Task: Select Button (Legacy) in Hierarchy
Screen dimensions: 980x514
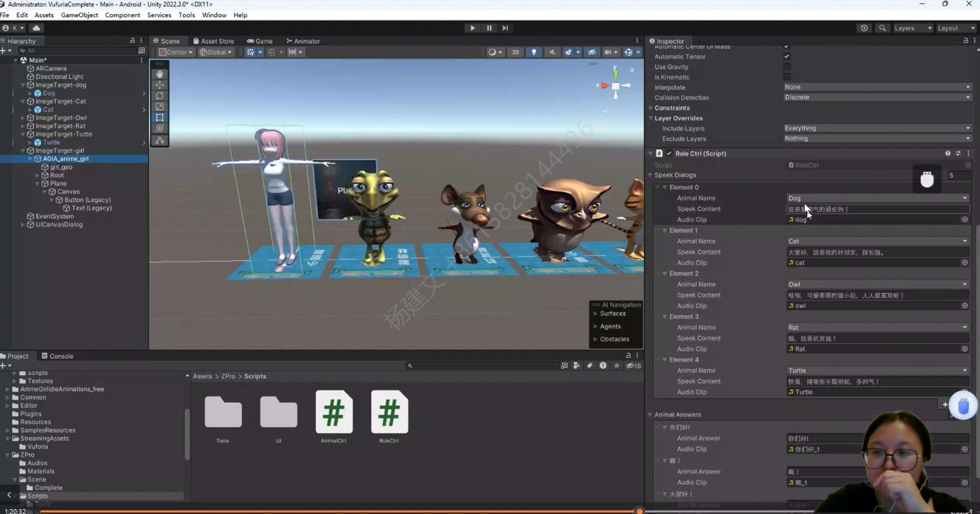Action: (x=88, y=200)
